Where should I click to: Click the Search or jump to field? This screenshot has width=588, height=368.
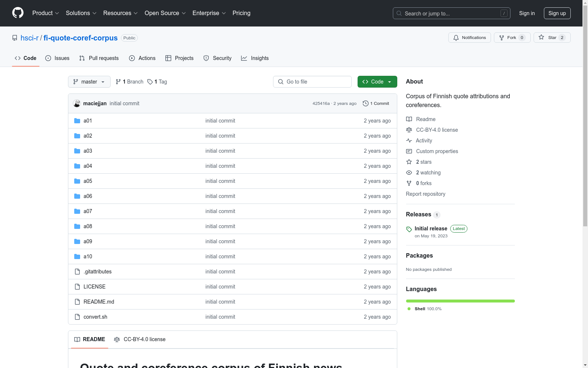click(x=452, y=13)
